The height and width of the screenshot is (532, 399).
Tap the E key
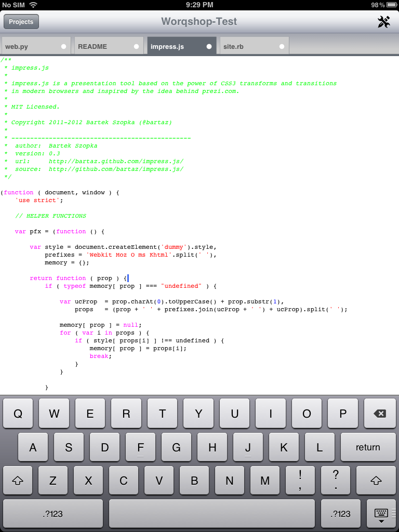pos(90,413)
